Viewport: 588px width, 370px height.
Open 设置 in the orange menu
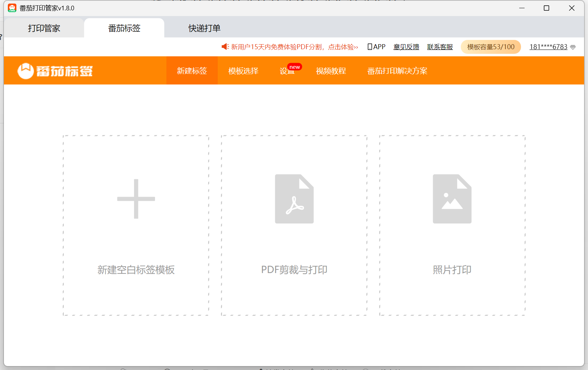click(287, 71)
